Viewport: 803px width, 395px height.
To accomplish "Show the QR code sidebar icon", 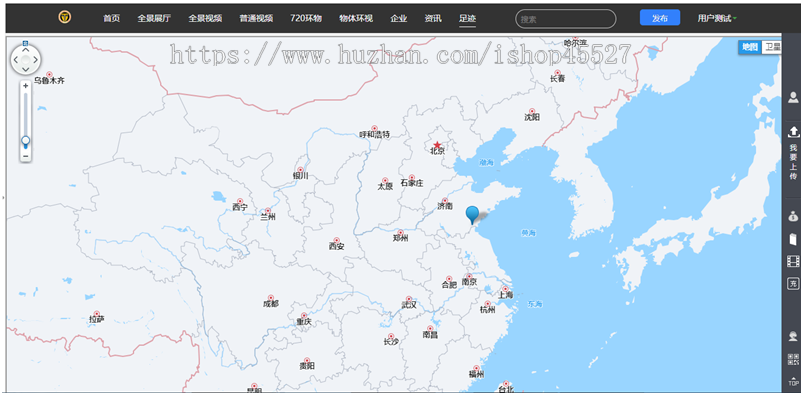I will (x=793, y=359).
